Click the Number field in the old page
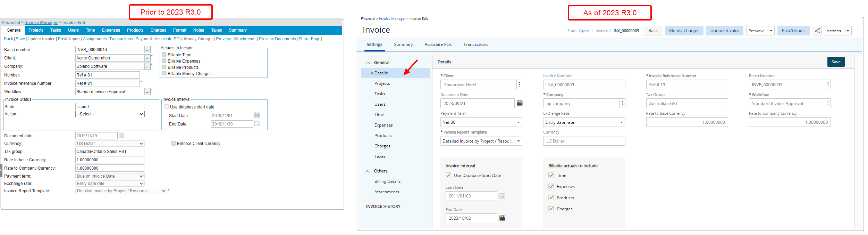The width and height of the screenshot is (868, 235). click(x=108, y=75)
